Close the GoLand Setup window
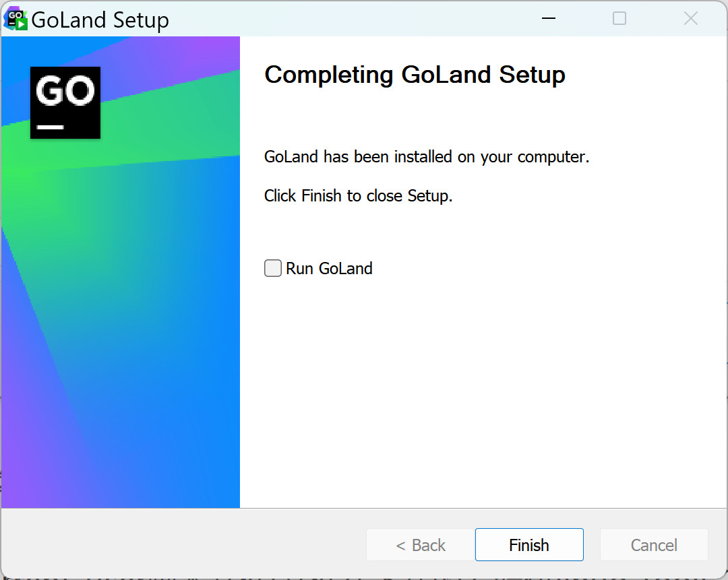This screenshot has height=580, width=728. click(x=690, y=19)
